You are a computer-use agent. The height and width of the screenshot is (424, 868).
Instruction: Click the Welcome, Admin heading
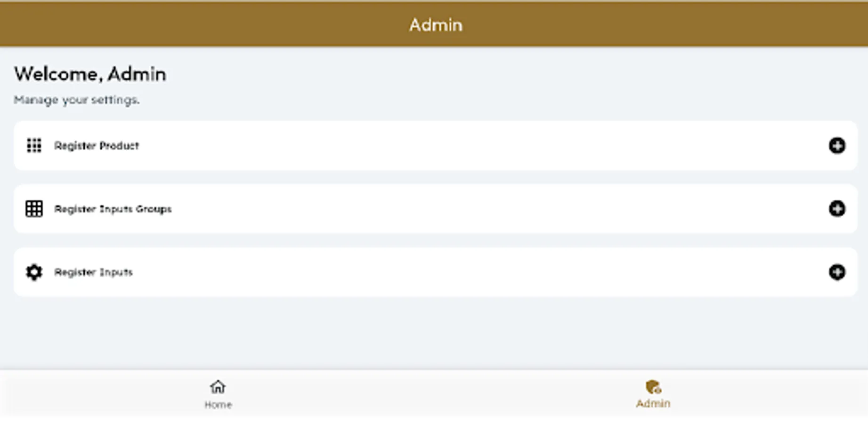90,74
